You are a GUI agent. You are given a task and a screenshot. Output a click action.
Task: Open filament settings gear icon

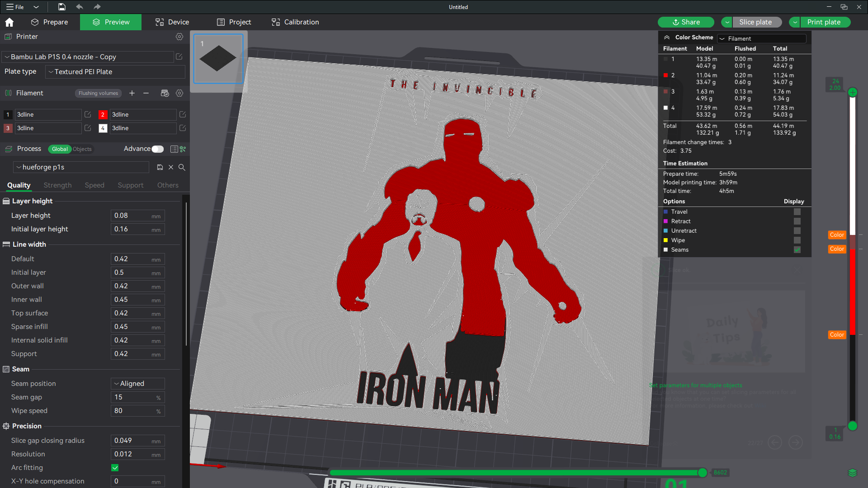point(179,93)
